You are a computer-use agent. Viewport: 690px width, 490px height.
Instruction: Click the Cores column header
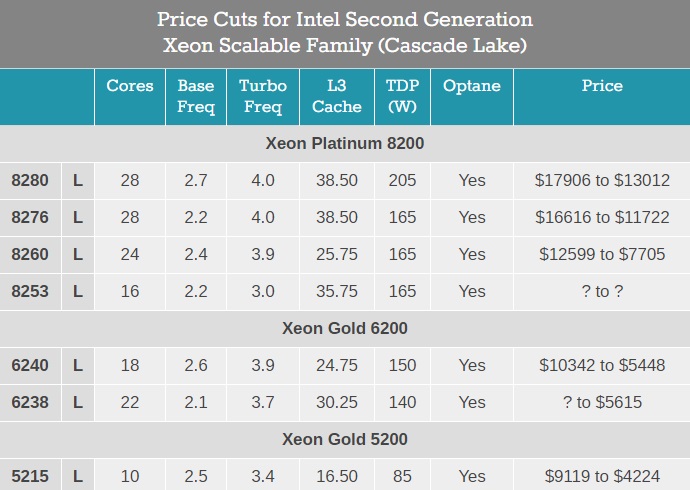tap(130, 86)
